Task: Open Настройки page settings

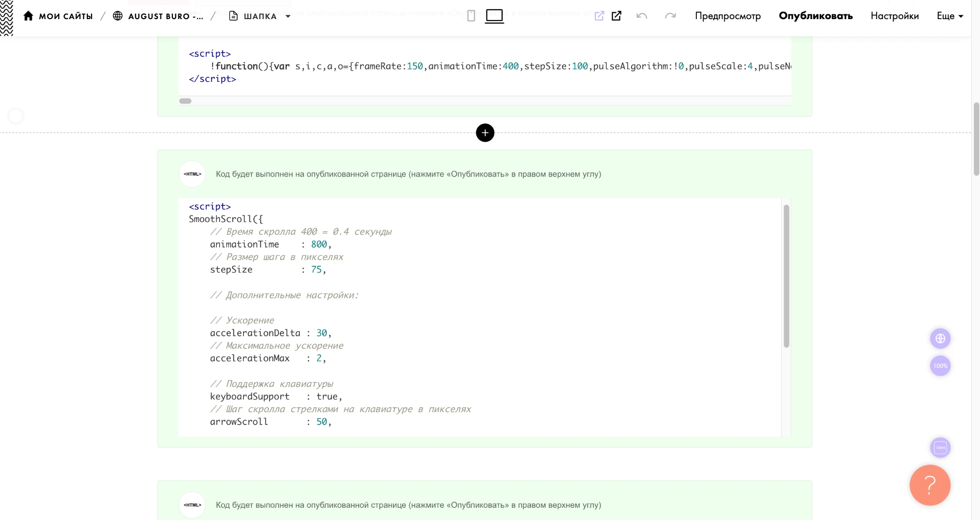Action: tap(894, 16)
